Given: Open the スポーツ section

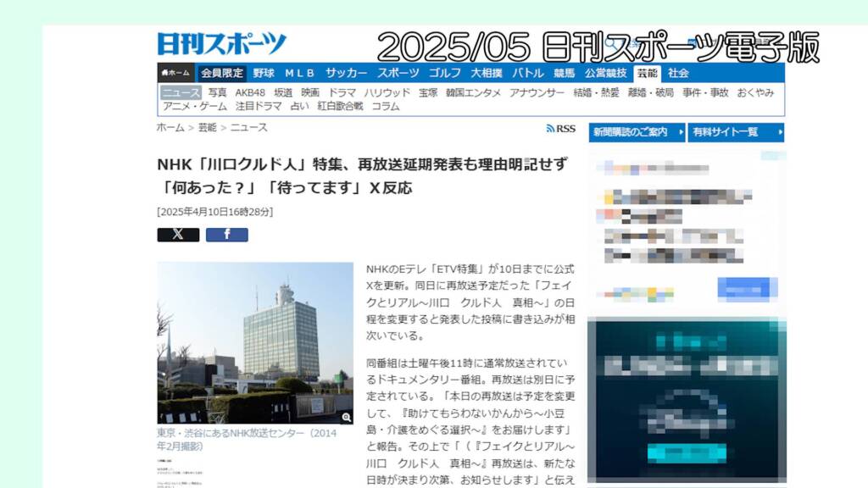Looking at the screenshot, I should point(398,73).
